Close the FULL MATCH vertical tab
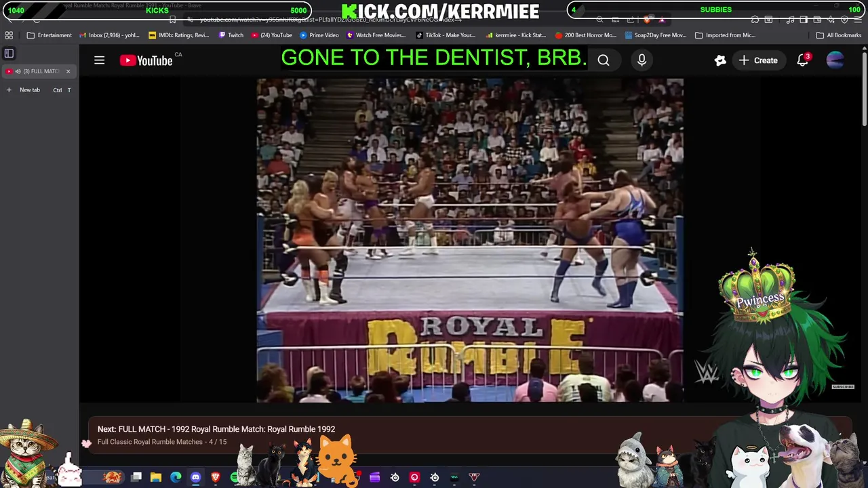 [68, 71]
